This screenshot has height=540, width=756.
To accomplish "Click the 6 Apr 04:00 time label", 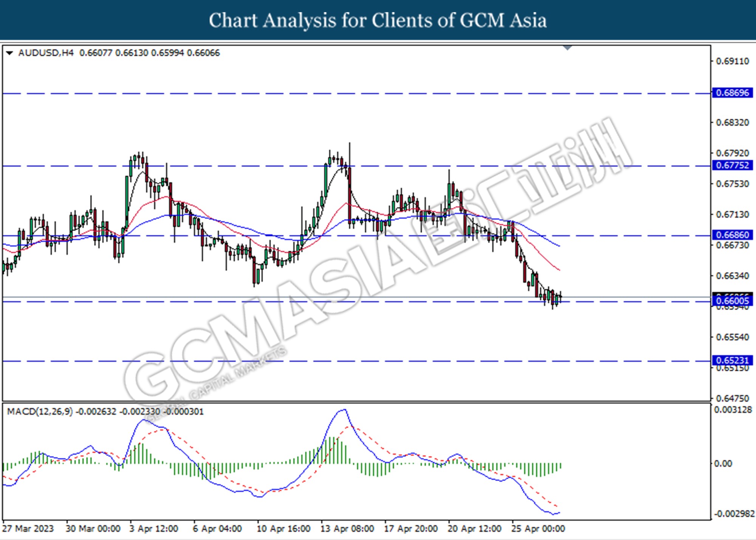I will (x=217, y=528).
